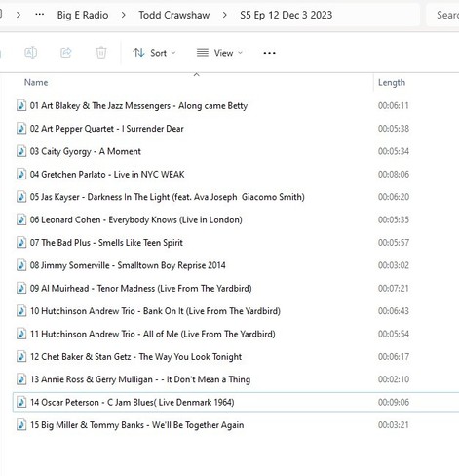The image size is (459, 476).
Task: Select the audio icon of 10 Hutchinson Andrew Trio
Action: click(21, 310)
